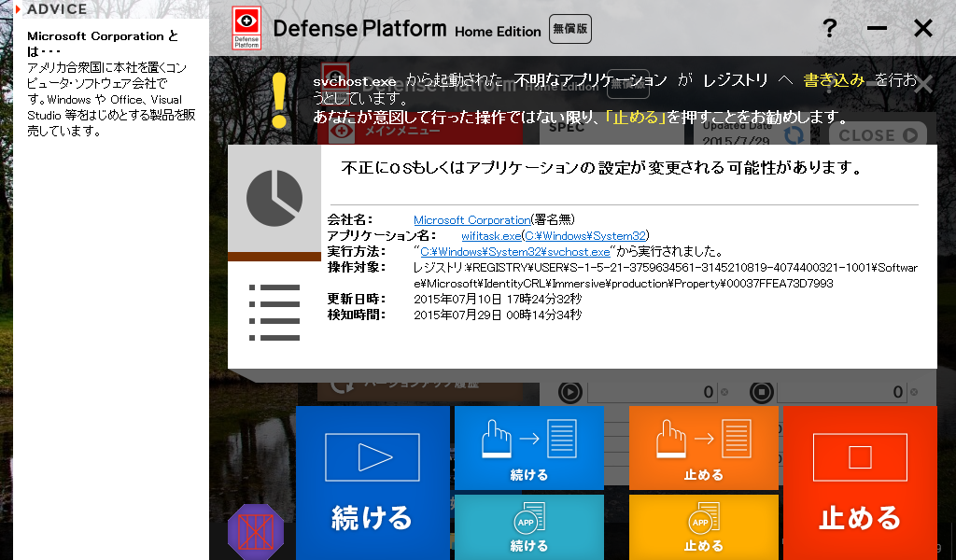Click the CLOSE button in background window

click(x=878, y=135)
